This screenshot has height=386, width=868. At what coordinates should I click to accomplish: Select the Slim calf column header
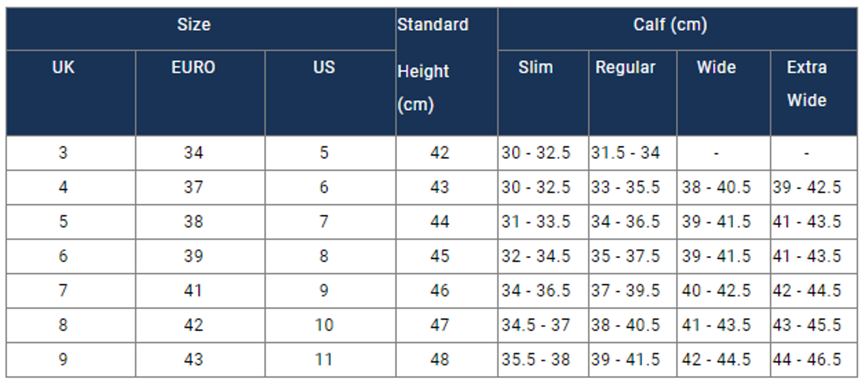(536, 67)
